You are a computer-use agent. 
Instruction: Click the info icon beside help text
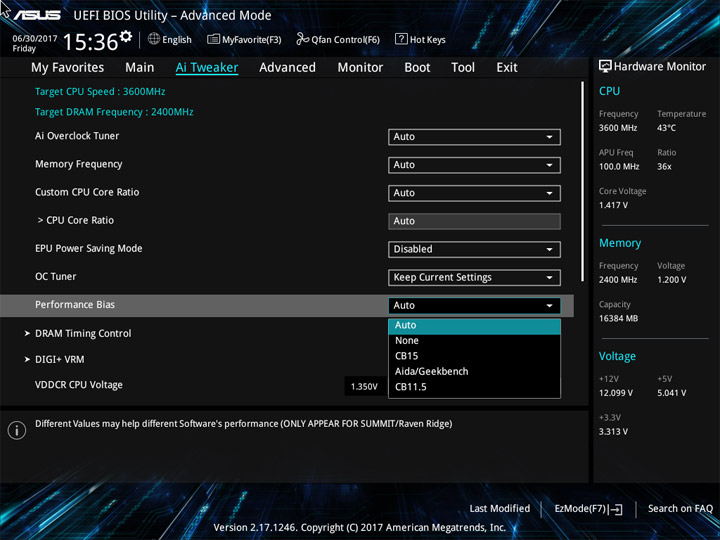(17, 430)
